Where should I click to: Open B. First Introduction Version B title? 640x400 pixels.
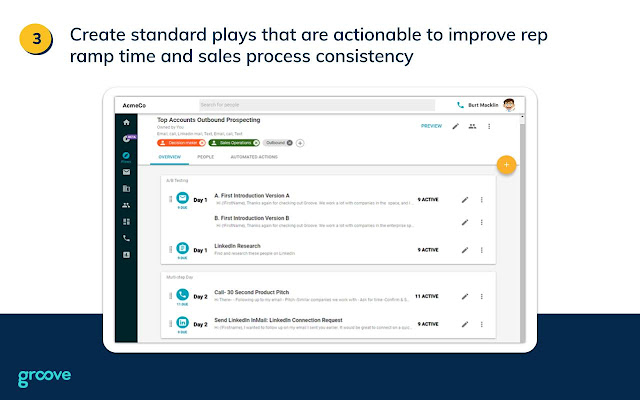[252, 218]
